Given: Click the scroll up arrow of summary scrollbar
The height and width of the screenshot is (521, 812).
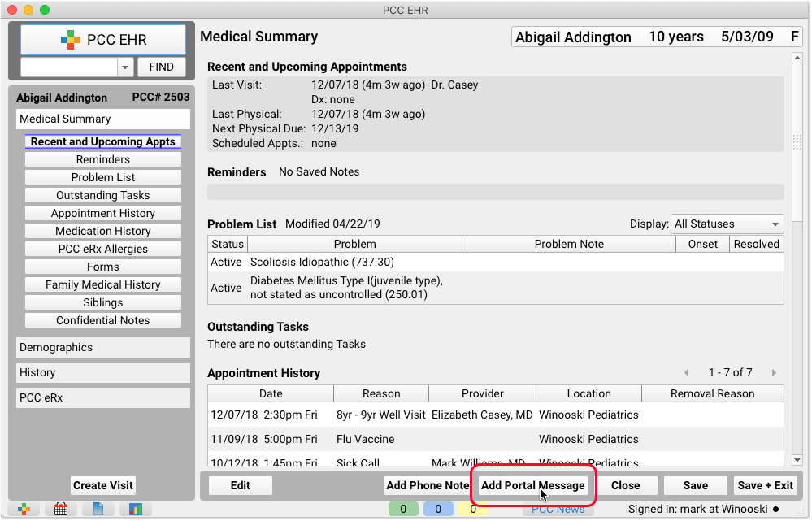Looking at the screenshot, I should [797, 59].
